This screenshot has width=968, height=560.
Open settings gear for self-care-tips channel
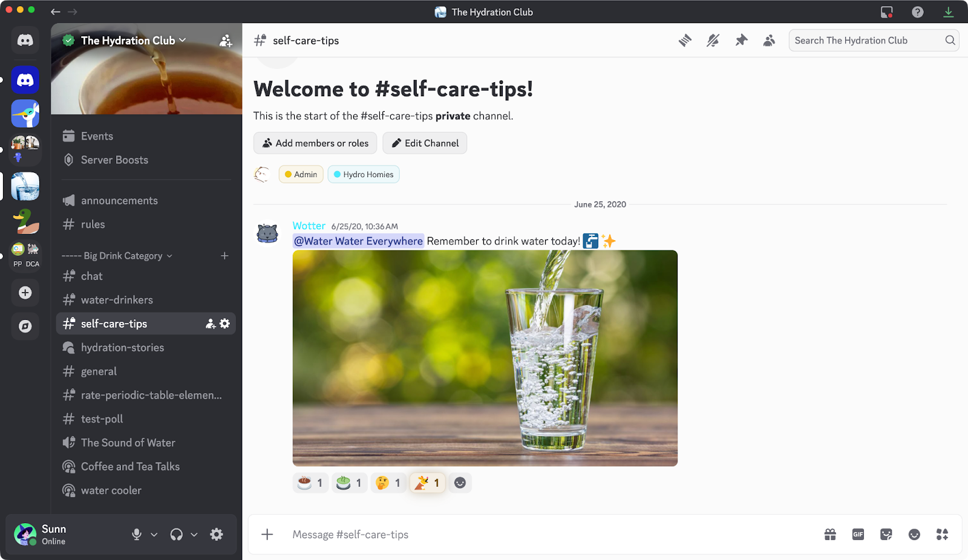pyautogui.click(x=224, y=324)
